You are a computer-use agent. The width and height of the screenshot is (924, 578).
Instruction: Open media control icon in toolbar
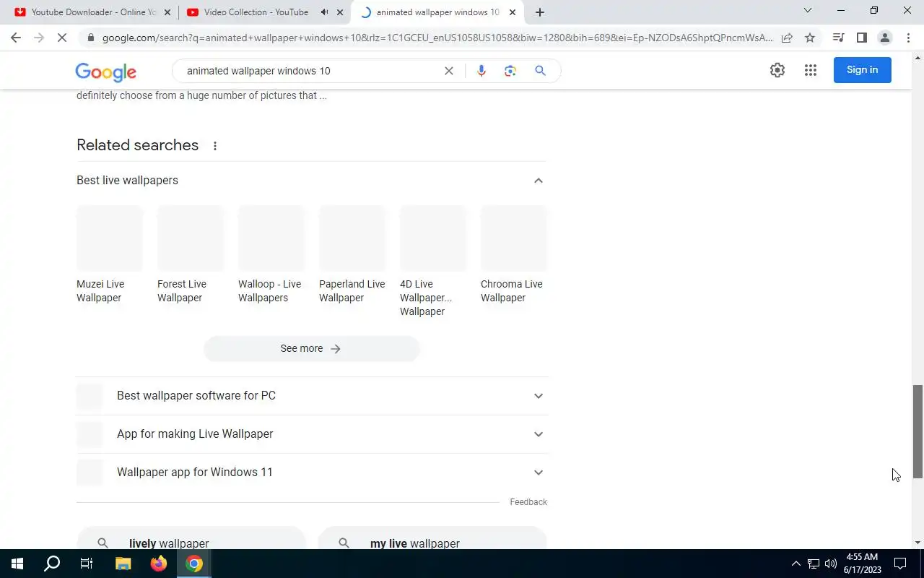(x=839, y=38)
